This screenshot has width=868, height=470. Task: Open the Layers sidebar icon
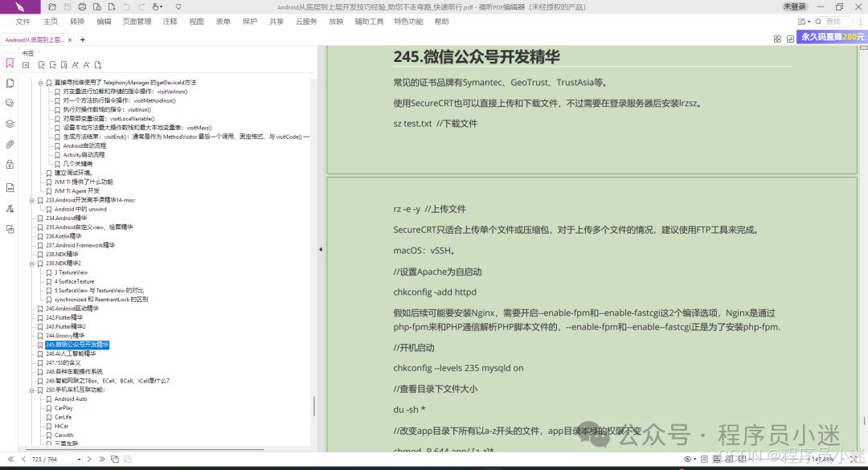[10, 124]
